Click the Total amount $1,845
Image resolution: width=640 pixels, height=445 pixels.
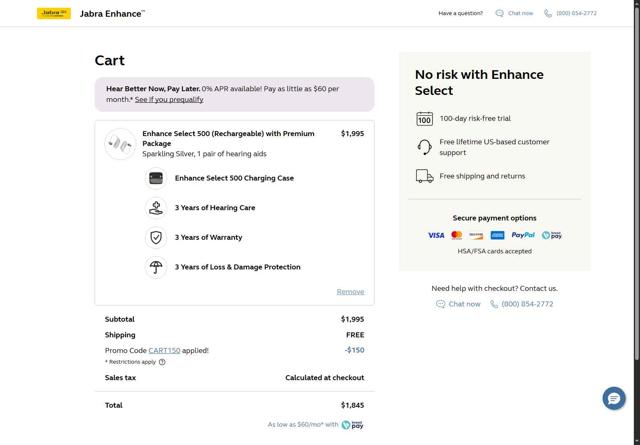point(353,405)
